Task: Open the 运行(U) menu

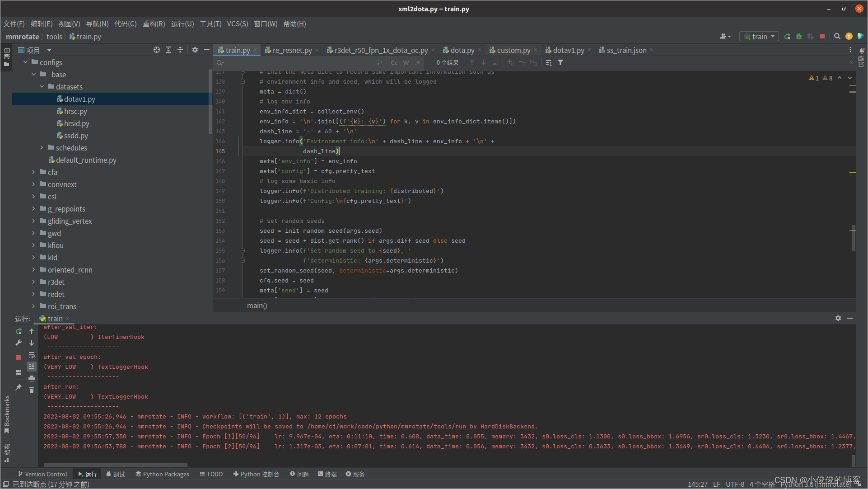Action: pos(182,24)
